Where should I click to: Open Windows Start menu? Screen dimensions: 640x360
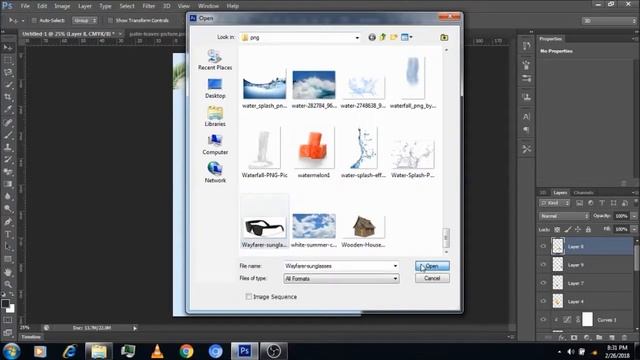[x=11, y=351]
